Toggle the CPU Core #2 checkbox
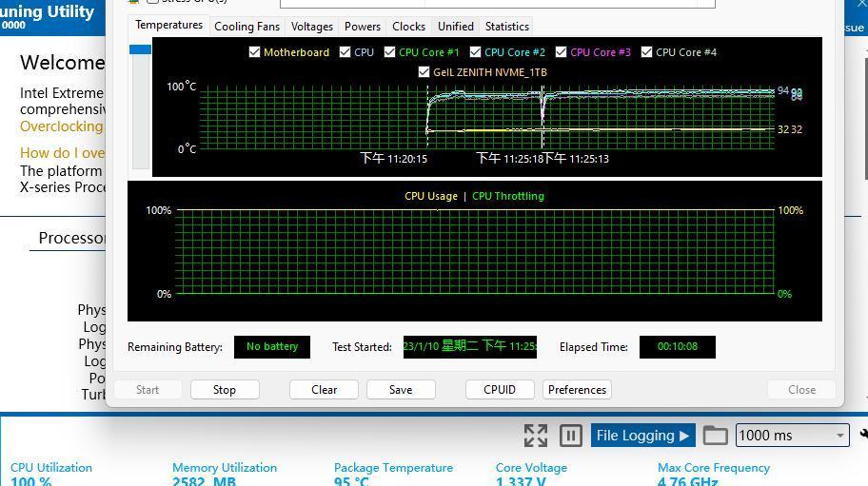Screen dimensions: 868x486 coord(475,52)
